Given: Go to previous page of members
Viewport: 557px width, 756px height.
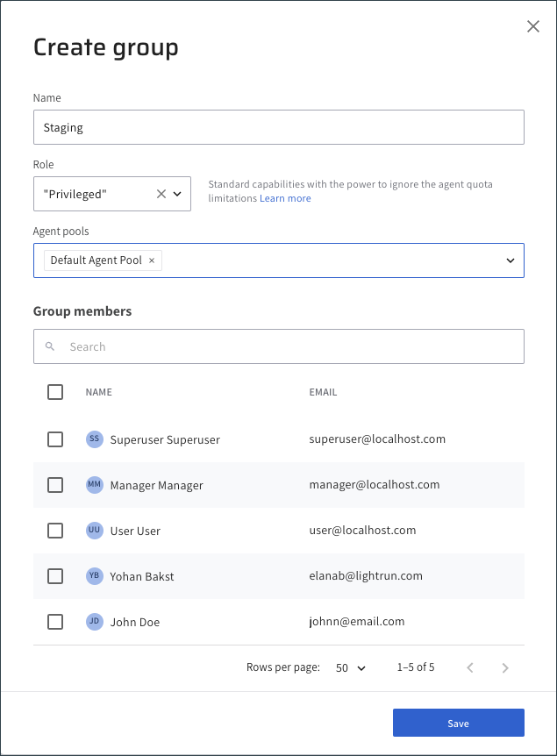Looking at the screenshot, I should pos(470,667).
